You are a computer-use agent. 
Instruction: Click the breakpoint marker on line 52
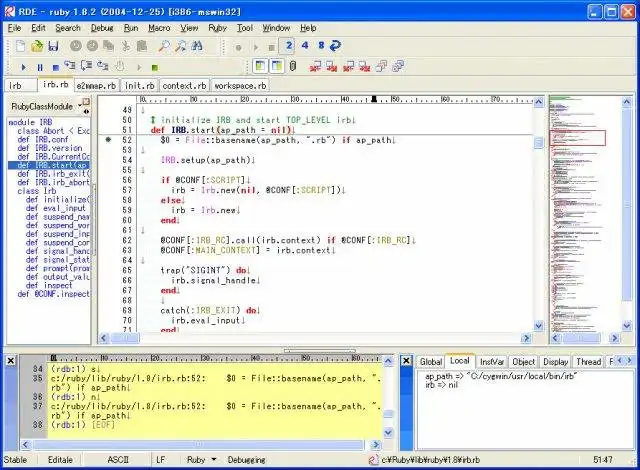point(108,140)
